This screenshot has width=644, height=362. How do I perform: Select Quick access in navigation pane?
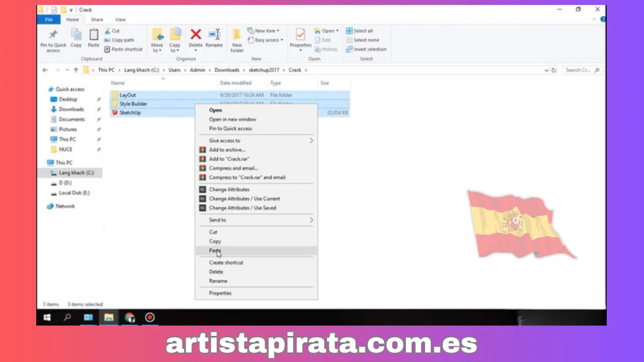point(69,89)
